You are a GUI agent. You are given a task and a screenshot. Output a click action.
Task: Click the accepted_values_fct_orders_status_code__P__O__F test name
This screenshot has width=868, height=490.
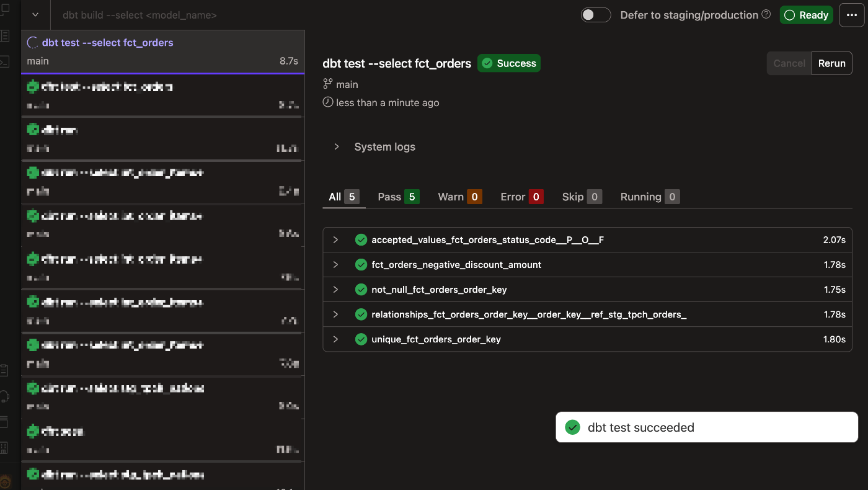(487, 239)
